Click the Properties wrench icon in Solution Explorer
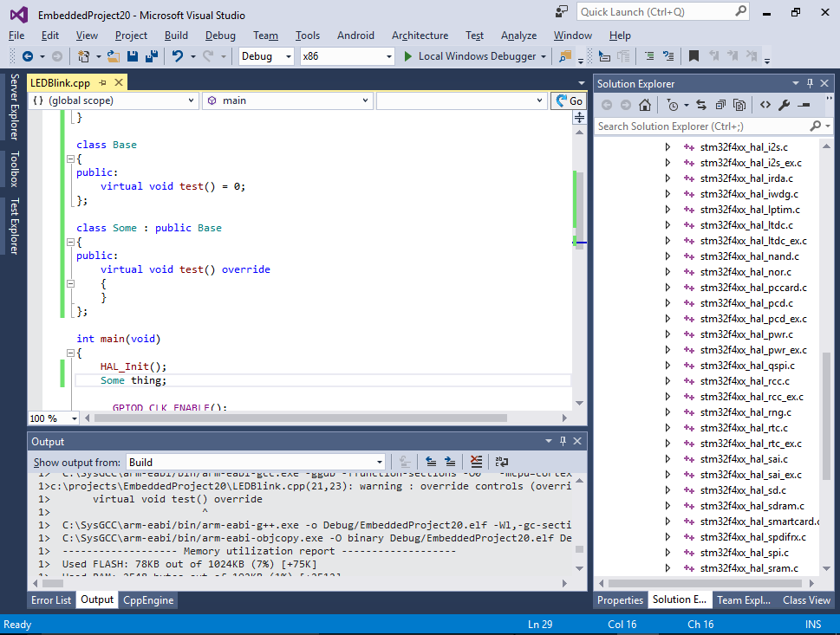840x635 pixels. (x=785, y=105)
